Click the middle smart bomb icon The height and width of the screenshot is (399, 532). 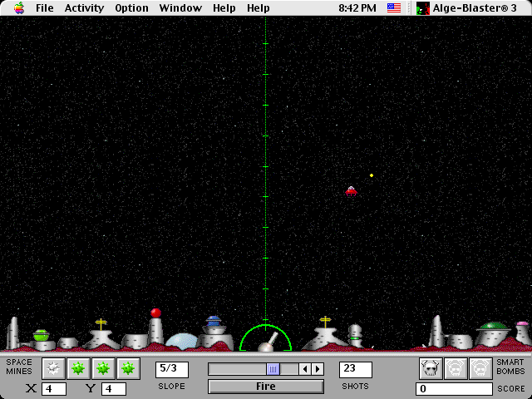coord(456,368)
